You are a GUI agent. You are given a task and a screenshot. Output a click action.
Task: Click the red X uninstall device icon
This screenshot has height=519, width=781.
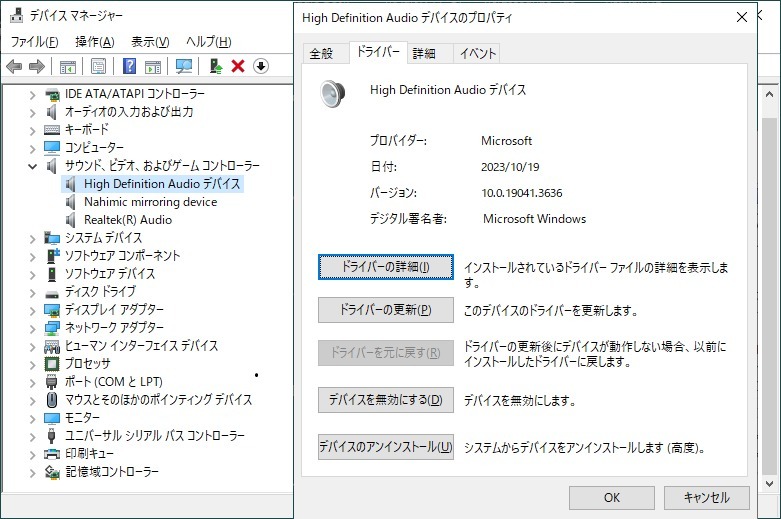(x=238, y=66)
